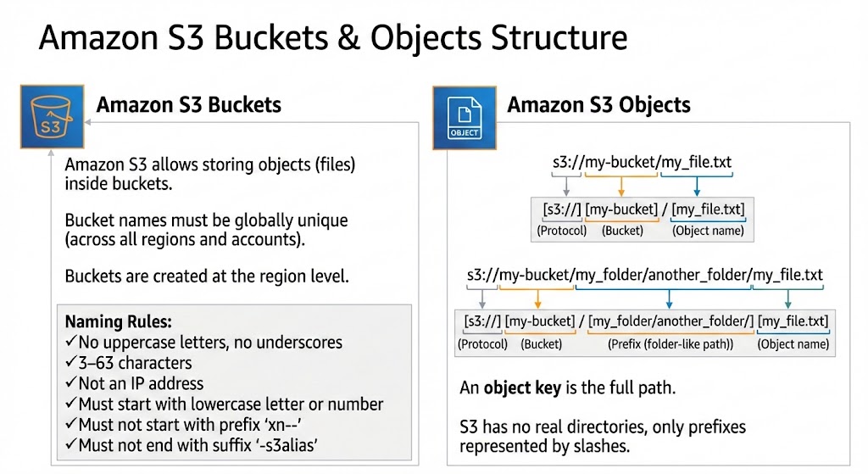
Task: Select the "Naming Rules:" heading
Action: tap(118, 323)
